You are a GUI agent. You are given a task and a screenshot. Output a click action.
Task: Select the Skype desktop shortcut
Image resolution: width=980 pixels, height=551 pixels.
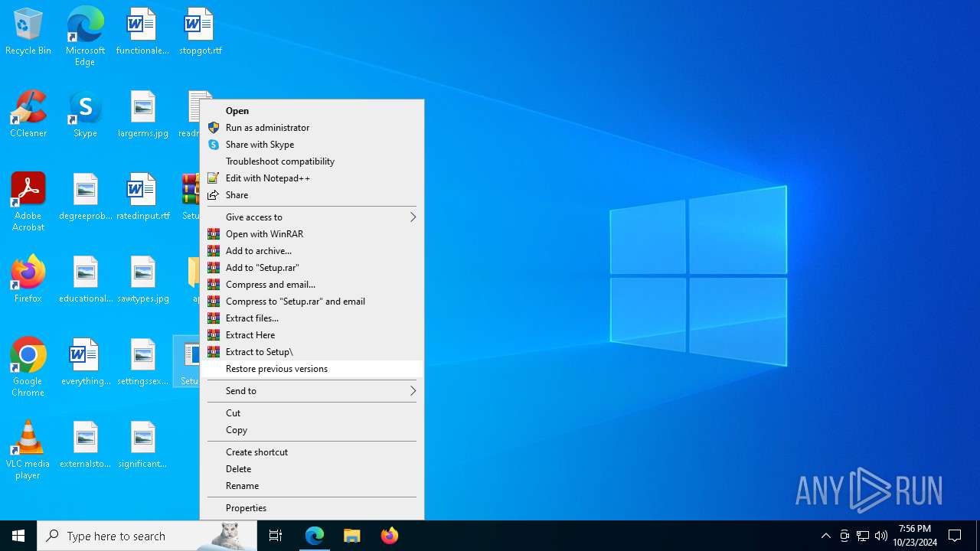tap(85, 115)
